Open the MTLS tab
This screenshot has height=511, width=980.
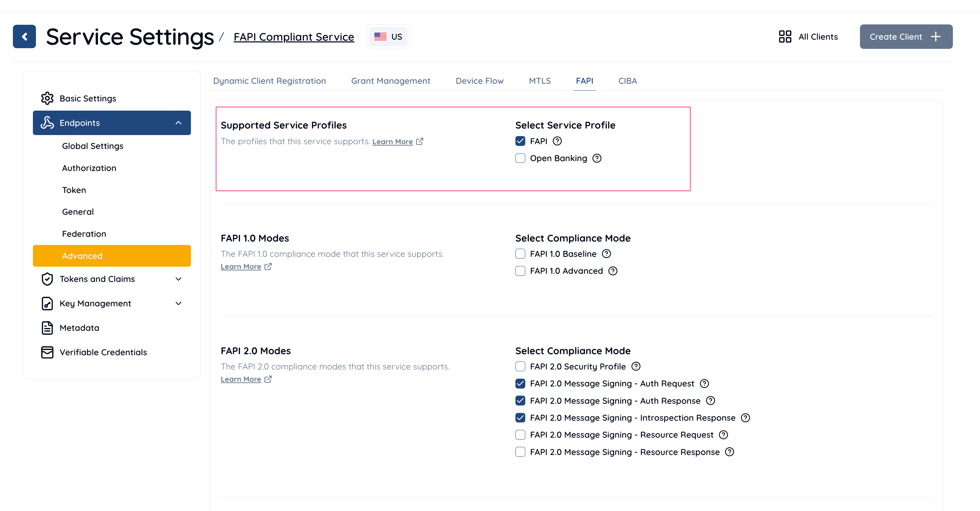pos(540,81)
